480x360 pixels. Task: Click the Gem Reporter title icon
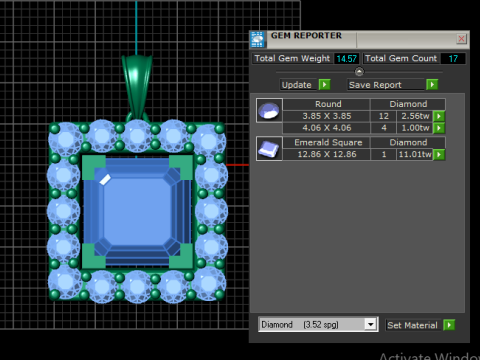click(x=257, y=39)
